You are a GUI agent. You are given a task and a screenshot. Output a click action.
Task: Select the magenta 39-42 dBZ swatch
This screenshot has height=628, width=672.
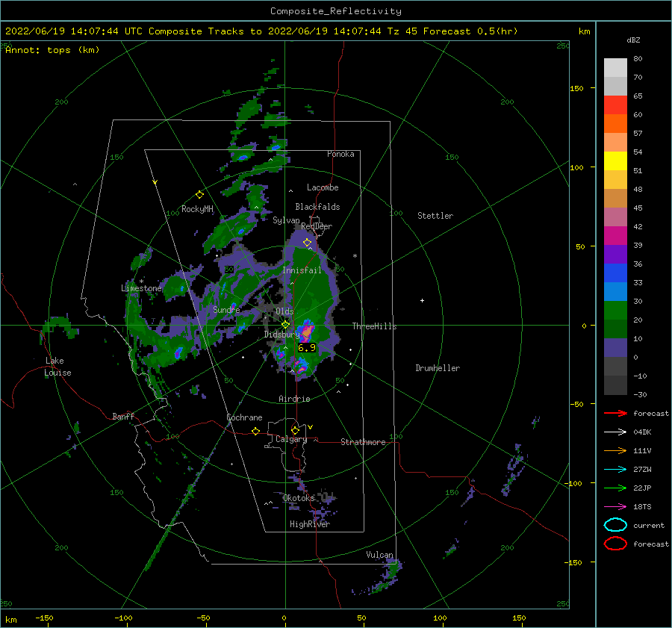(x=615, y=236)
